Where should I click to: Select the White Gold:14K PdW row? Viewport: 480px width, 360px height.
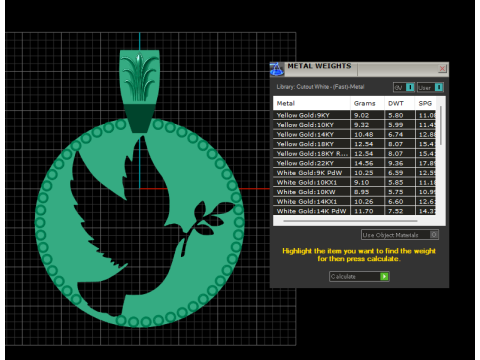click(x=354, y=211)
